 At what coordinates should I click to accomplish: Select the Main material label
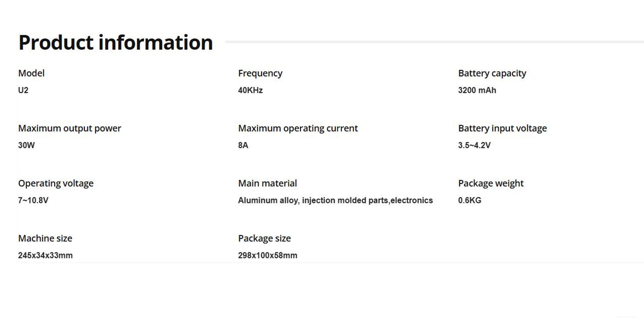point(267,183)
